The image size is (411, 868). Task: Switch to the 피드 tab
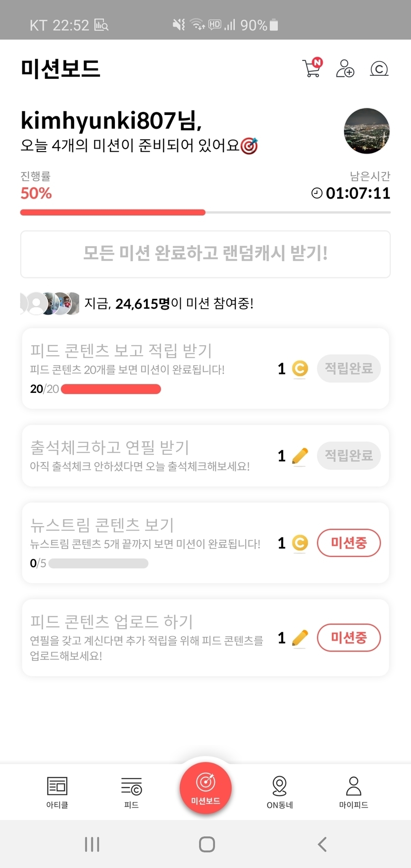[x=131, y=792]
